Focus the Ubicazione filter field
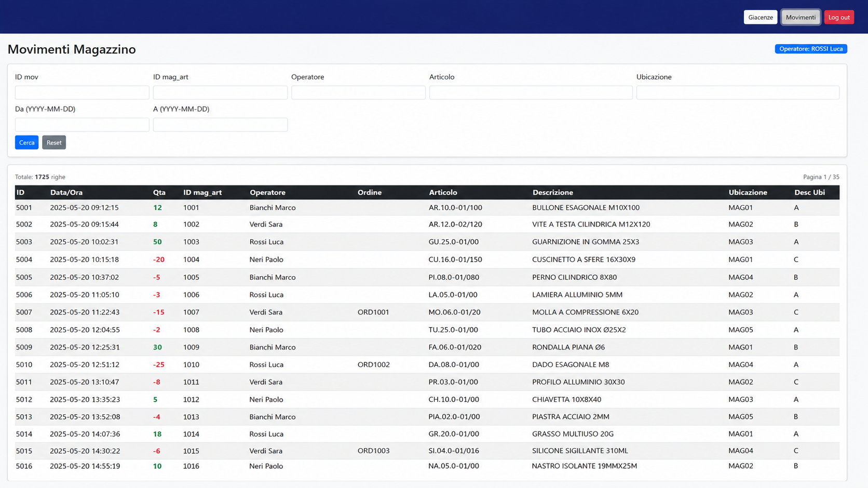Screen dimensions: 868x488 pos(738,92)
